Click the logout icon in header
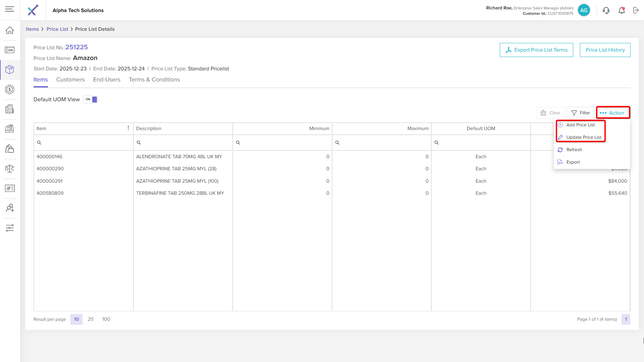 (x=636, y=10)
